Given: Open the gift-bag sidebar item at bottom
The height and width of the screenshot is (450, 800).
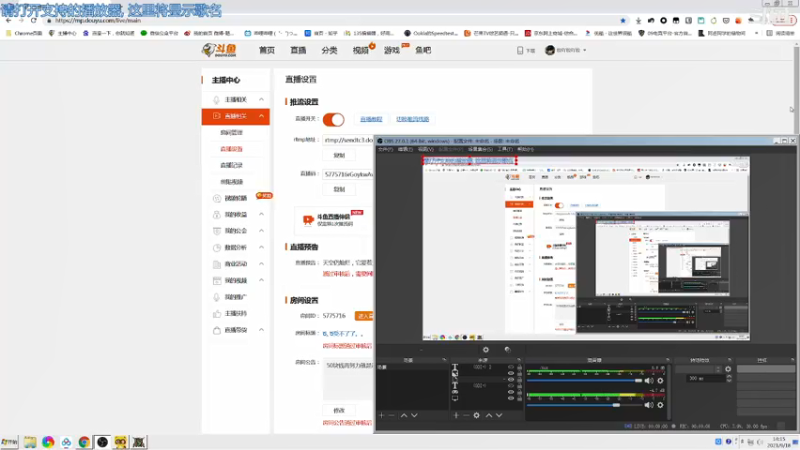Looking at the screenshot, I should pos(235,330).
